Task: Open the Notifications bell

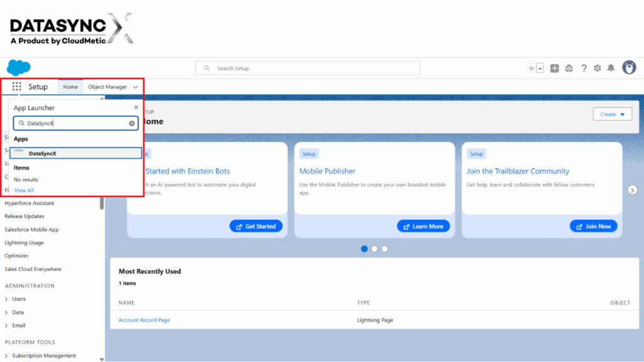Action: [x=611, y=69]
